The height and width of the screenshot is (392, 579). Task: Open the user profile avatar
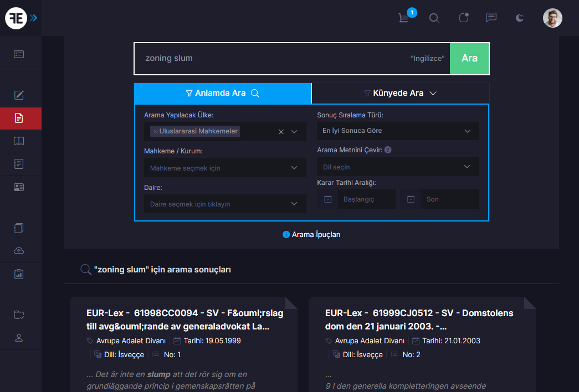pyautogui.click(x=552, y=18)
